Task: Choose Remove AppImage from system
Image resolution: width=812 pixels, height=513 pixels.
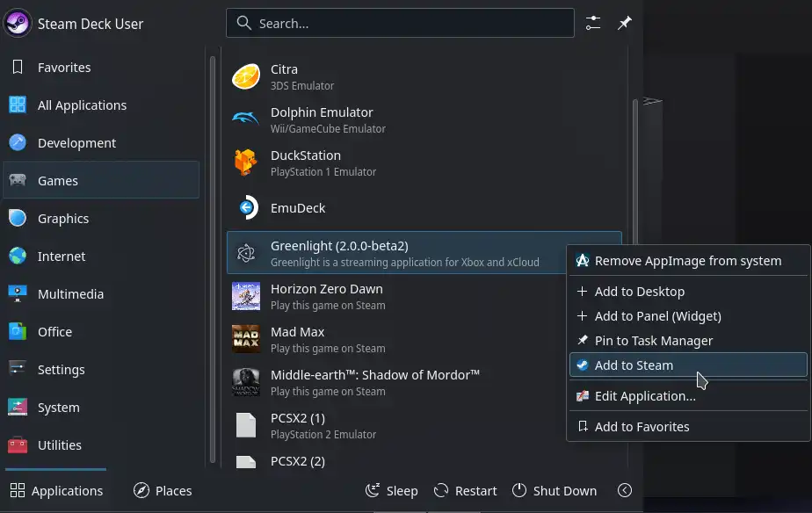Action: point(687,261)
